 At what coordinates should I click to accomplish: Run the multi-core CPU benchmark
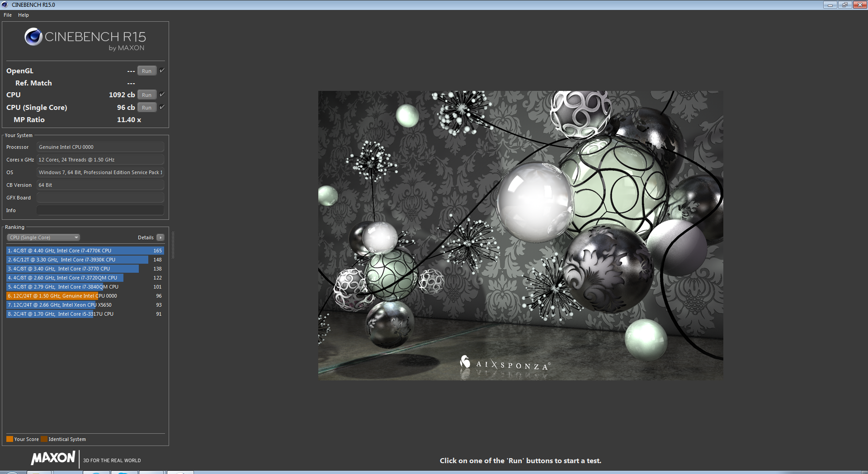click(146, 95)
